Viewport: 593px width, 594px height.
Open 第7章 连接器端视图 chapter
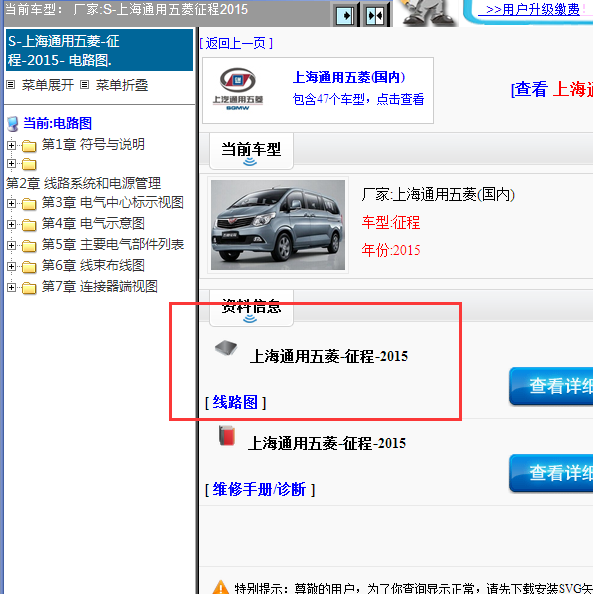(100, 286)
